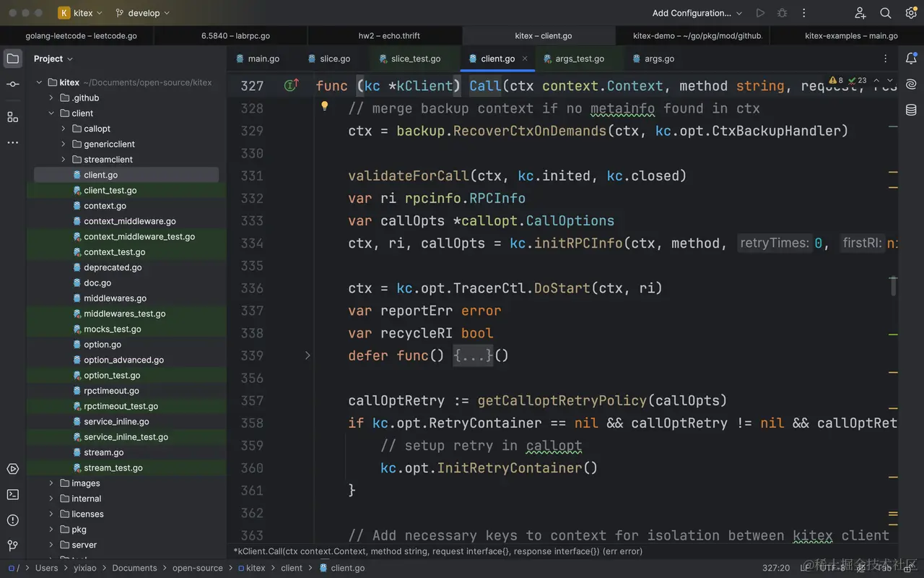The height and width of the screenshot is (578, 924).
Task: Click the Debug bug icon
Action: pyautogui.click(x=783, y=13)
